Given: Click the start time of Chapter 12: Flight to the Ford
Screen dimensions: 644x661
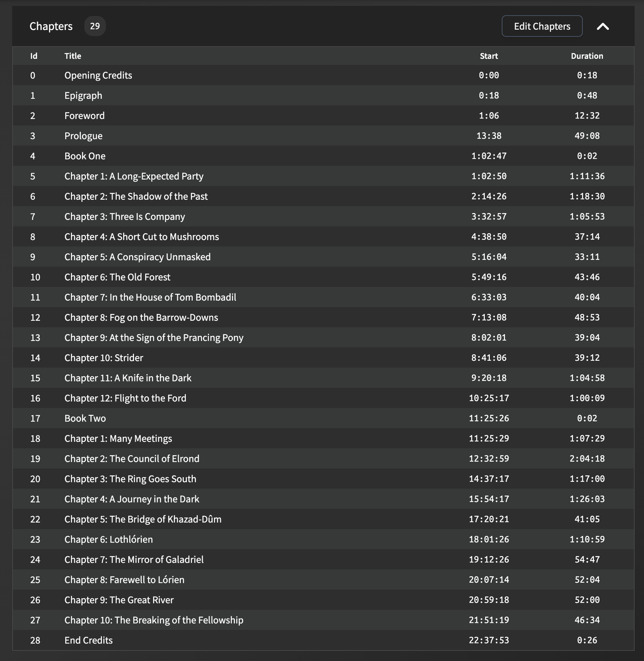Looking at the screenshot, I should coord(489,398).
